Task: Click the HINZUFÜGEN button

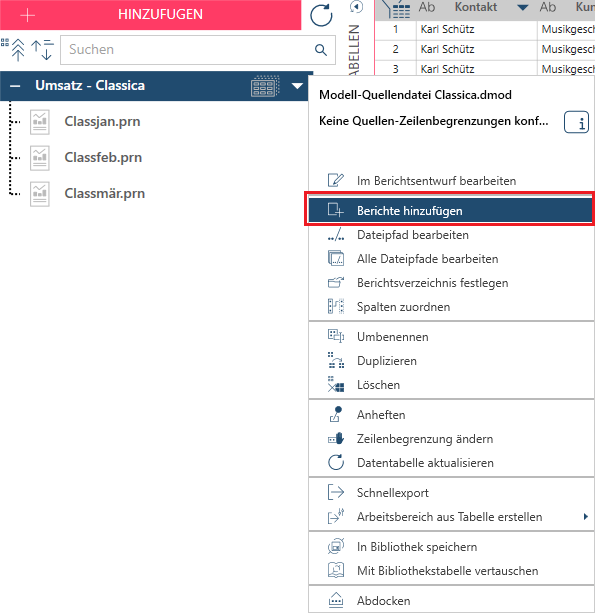Action: pos(151,14)
